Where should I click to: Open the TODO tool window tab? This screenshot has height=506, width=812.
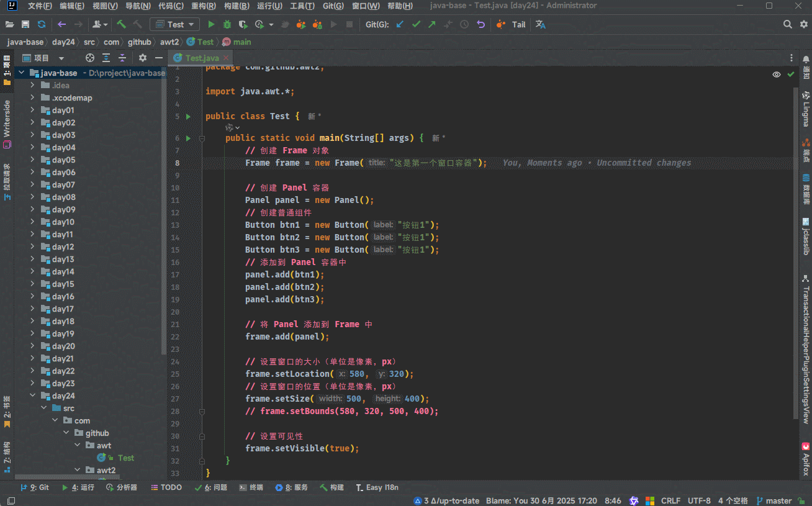point(166,487)
